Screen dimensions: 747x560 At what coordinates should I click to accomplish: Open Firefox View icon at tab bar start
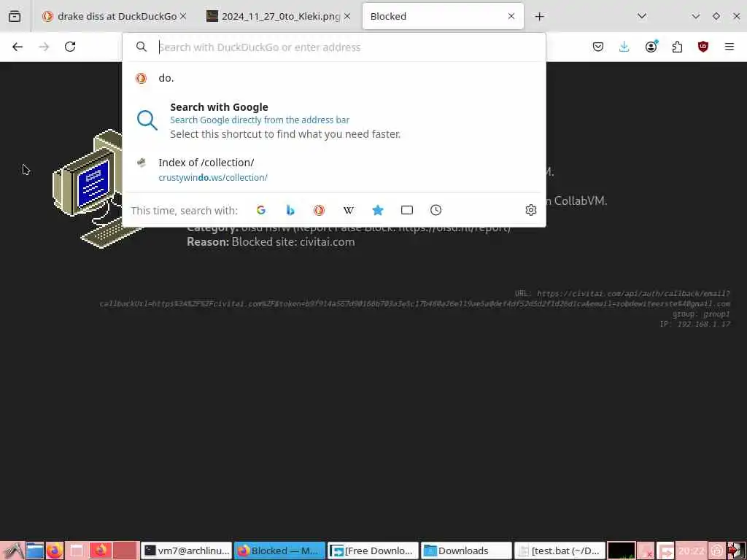click(x=15, y=16)
